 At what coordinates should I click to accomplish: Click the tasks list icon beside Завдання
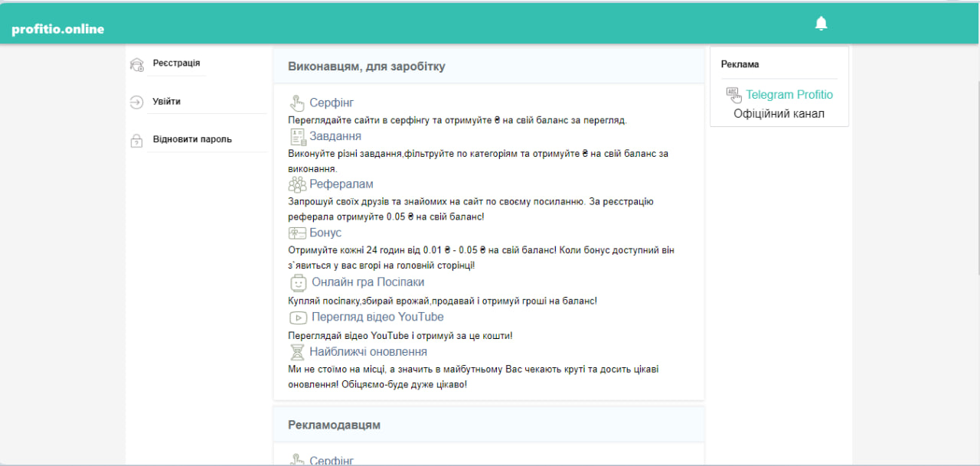(297, 137)
